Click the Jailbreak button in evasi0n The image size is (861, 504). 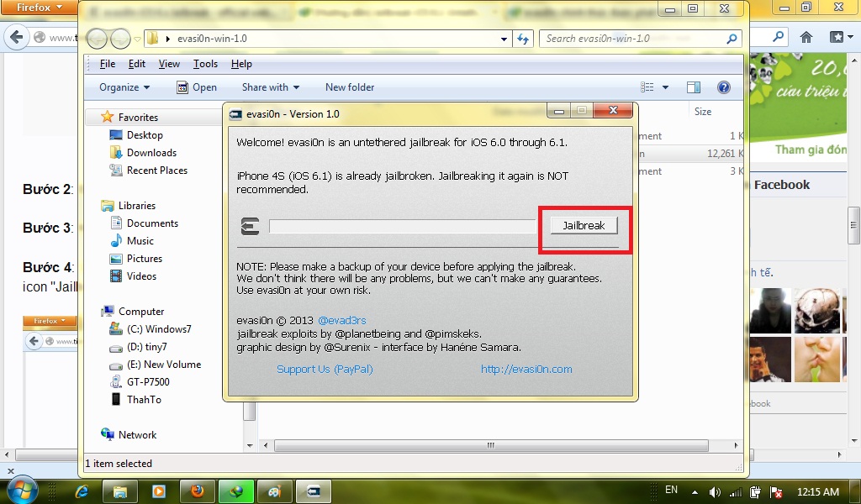click(x=584, y=225)
